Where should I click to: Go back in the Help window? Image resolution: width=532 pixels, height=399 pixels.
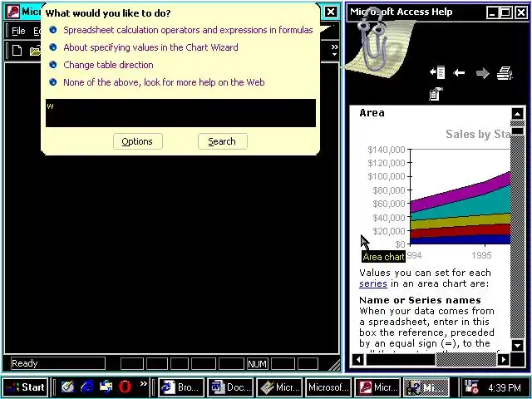460,72
